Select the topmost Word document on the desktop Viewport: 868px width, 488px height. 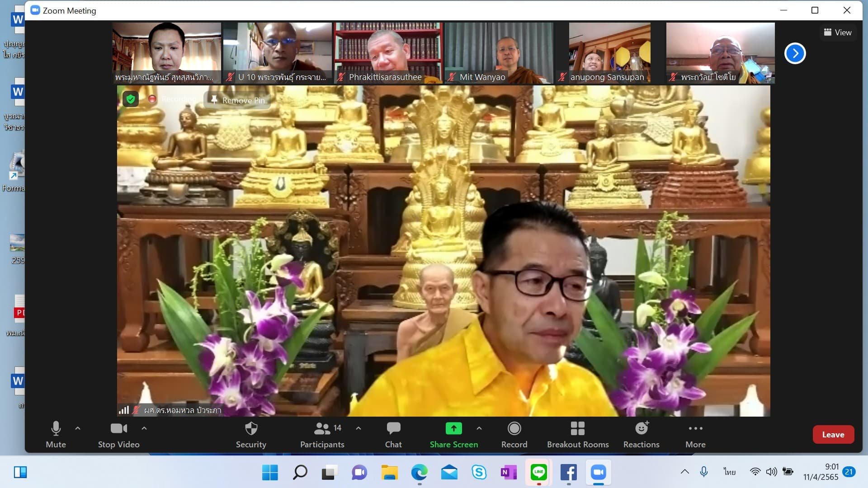(x=18, y=20)
